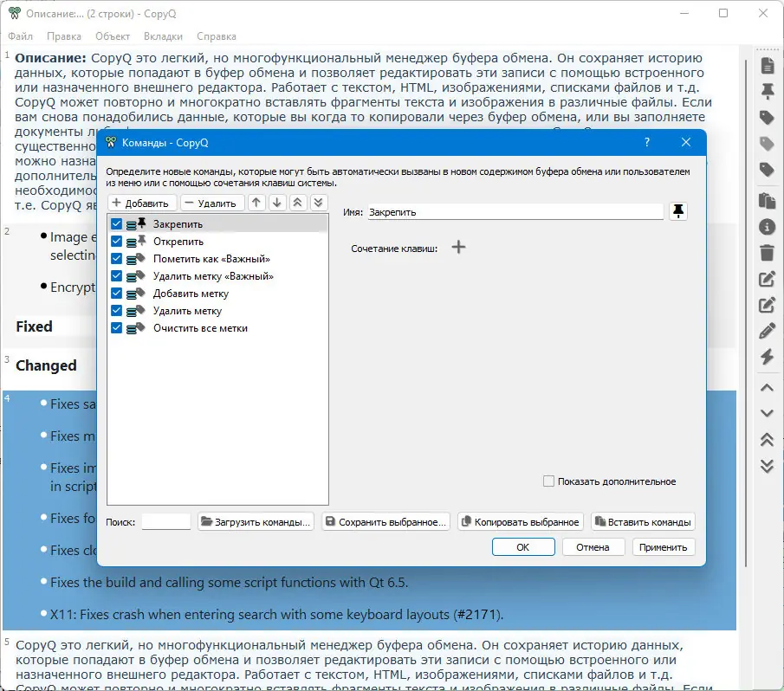
Task: Click the single up chevron in sidebar
Action: click(x=767, y=388)
